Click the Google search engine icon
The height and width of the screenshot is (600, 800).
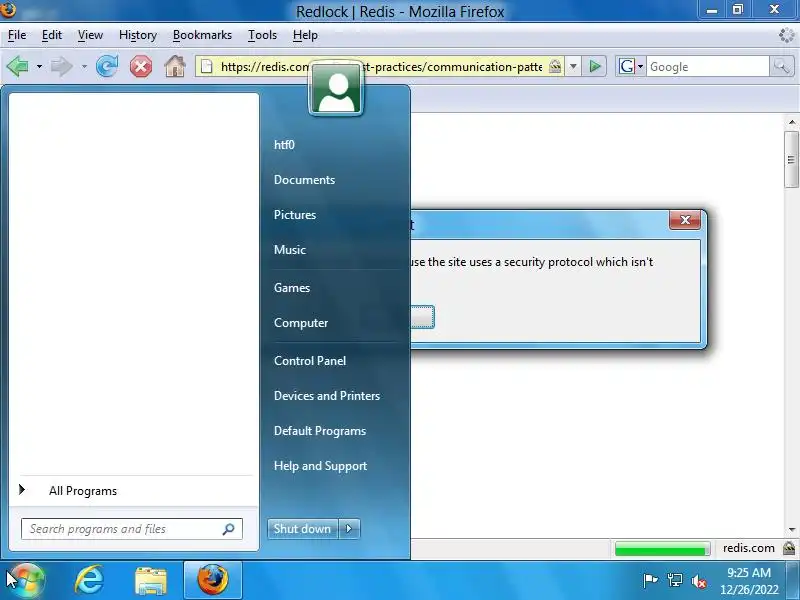click(627, 66)
